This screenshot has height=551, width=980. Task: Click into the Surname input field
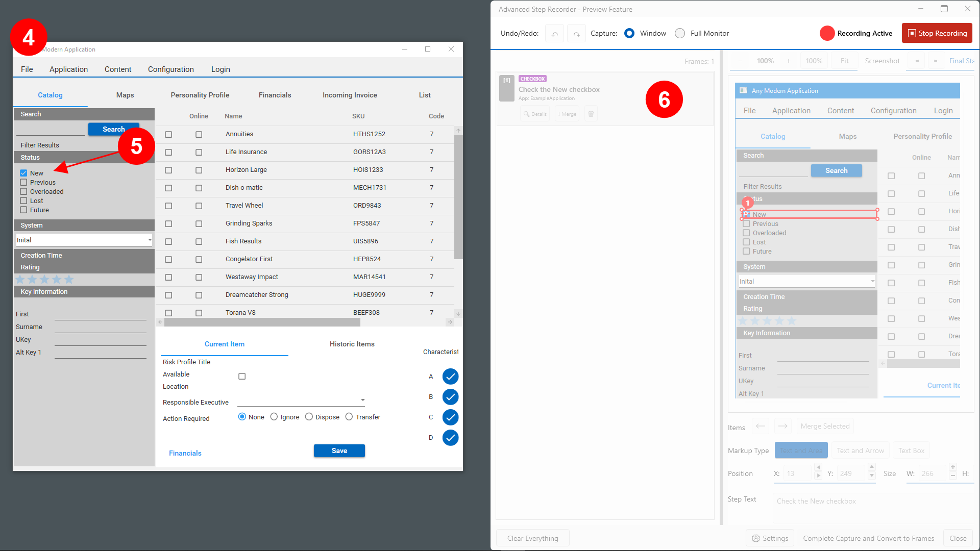[x=100, y=327]
